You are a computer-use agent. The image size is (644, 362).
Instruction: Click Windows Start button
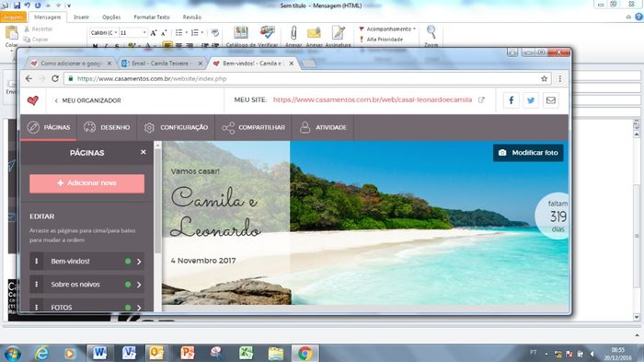pos(12,353)
